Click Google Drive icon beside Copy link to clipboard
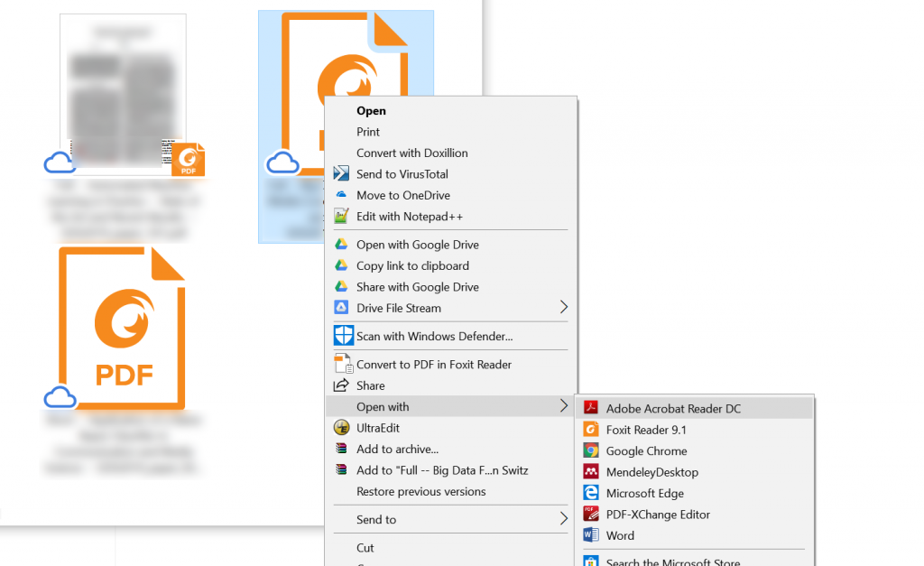This screenshot has height=566, width=924. point(341,264)
